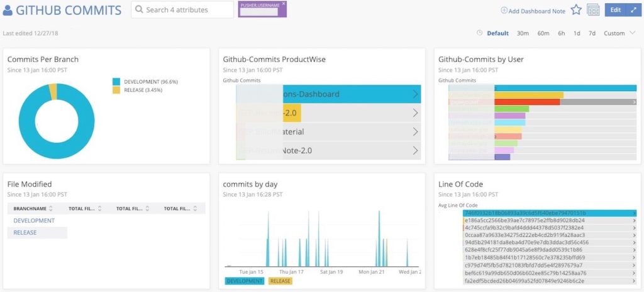The image size is (644, 292).
Task: Click the plus icon of Add Dashboard Note
Action: pyautogui.click(x=504, y=11)
